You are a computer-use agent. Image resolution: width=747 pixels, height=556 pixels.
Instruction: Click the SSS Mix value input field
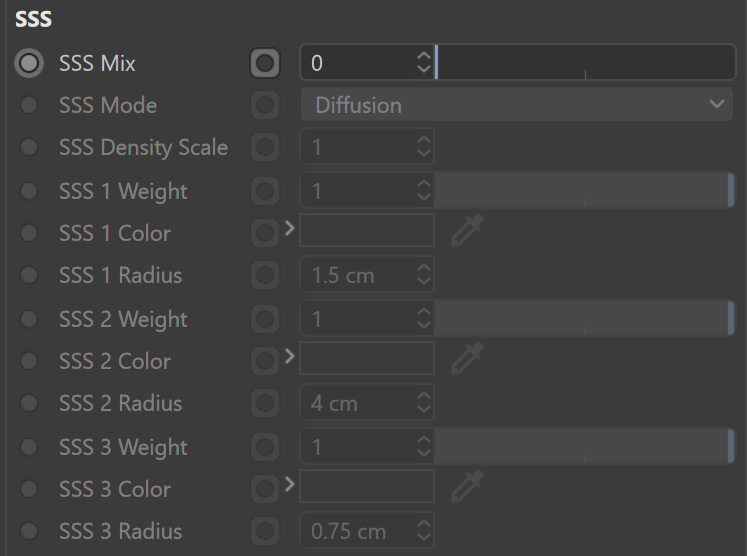click(367, 62)
